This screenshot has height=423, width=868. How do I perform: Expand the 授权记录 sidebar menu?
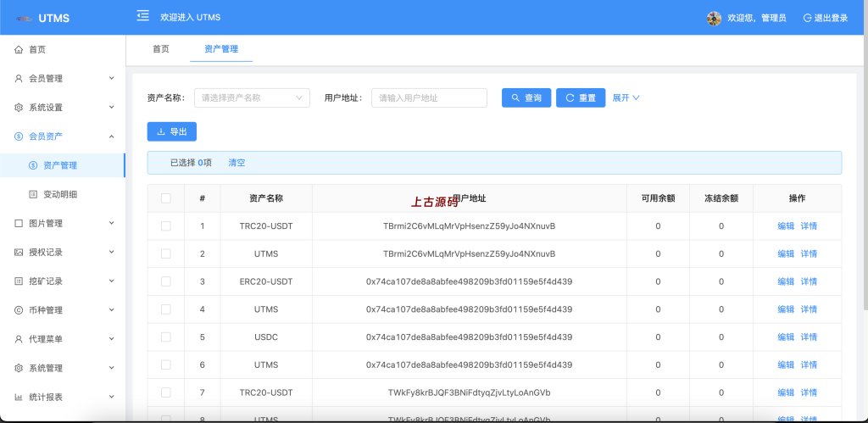click(x=111, y=252)
